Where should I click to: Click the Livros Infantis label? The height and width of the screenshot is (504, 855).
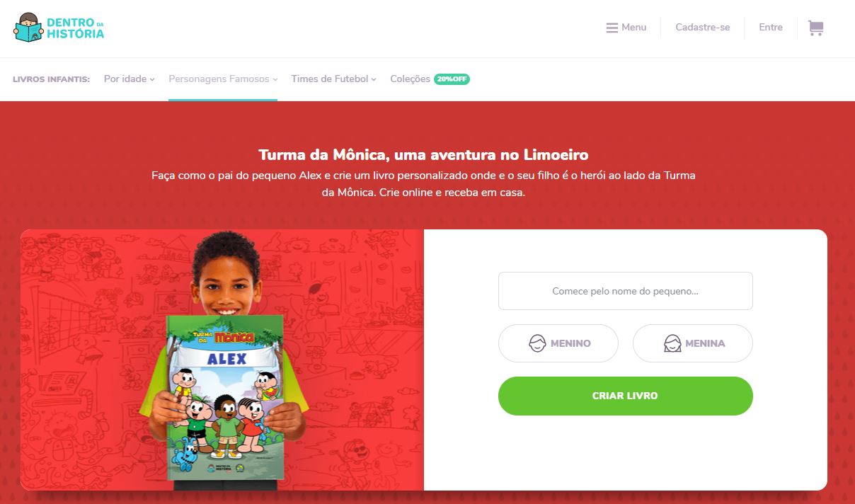(x=52, y=79)
